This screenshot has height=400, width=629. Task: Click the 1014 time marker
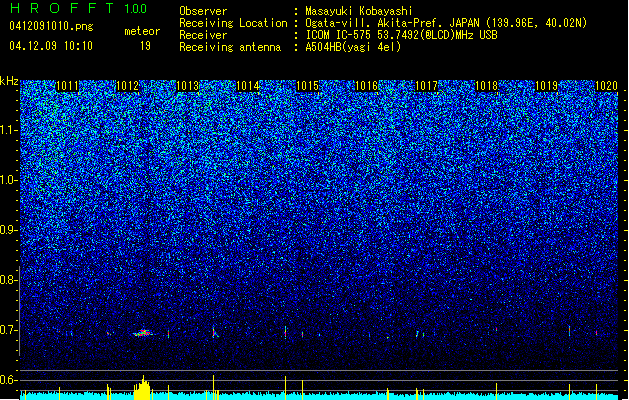click(248, 86)
